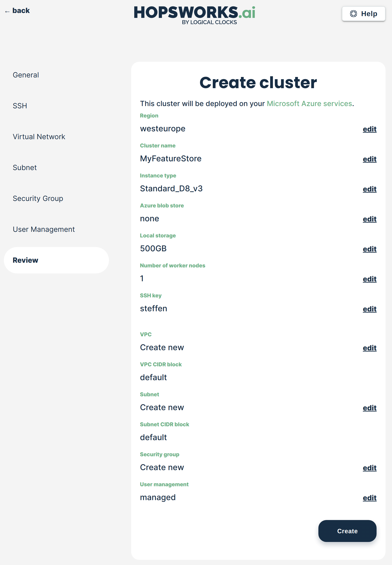
Task: Open the Security Group step
Action: pyautogui.click(x=38, y=198)
